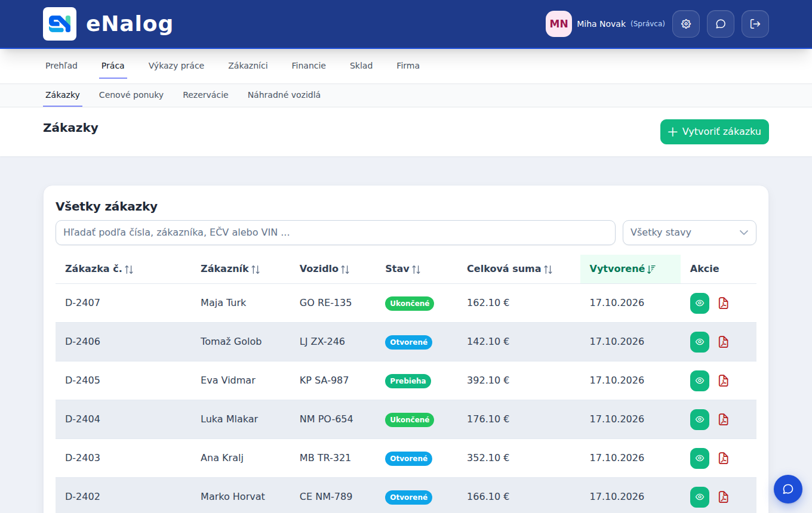The width and height of the screenshot is (812, 513).
Task: View order D-2403 with eye icon
Action: [700, 458]
